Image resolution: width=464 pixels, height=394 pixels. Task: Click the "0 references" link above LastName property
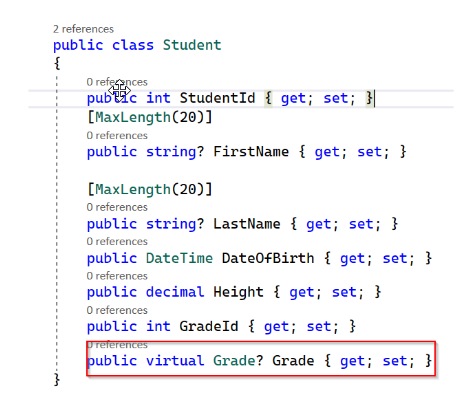117,207
